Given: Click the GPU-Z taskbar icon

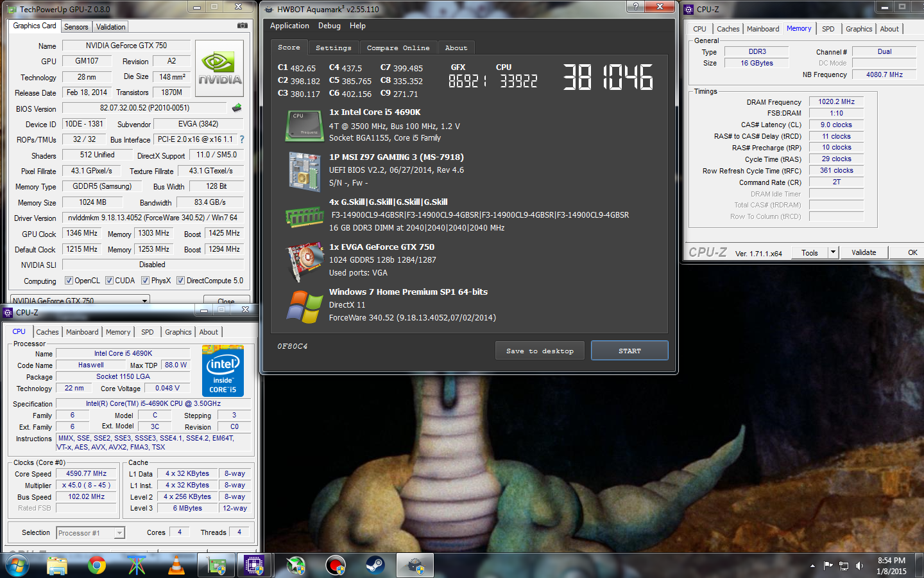Looking at the screenshot, I should (216, 566).
